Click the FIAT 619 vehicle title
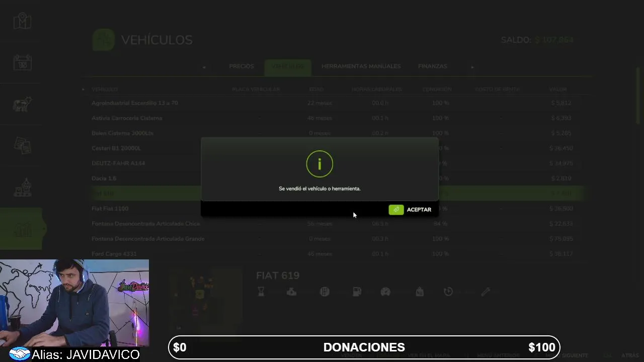Viewport: 644px width, 362px height. (278, 276)
